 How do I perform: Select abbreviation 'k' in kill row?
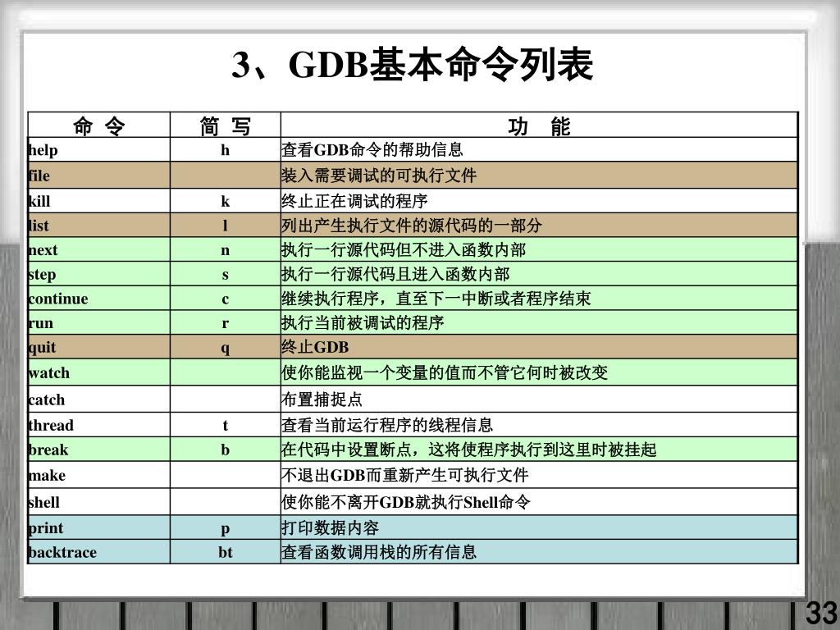click(x=225, y=202)
